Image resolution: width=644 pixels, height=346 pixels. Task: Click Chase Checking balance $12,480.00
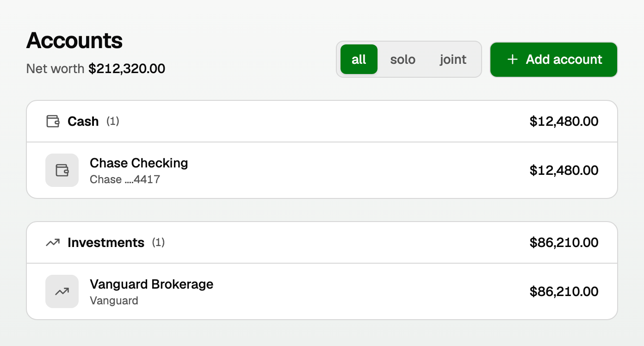point(564,170)
